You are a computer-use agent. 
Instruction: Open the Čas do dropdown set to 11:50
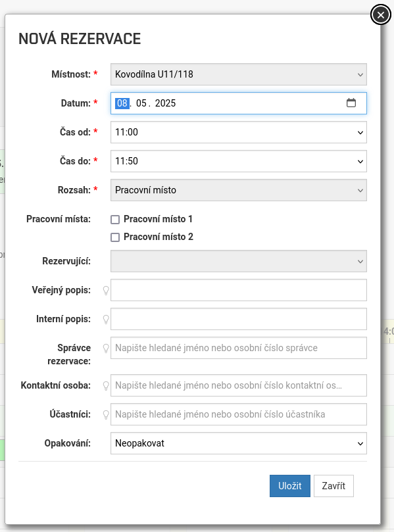tap(239, 161)
